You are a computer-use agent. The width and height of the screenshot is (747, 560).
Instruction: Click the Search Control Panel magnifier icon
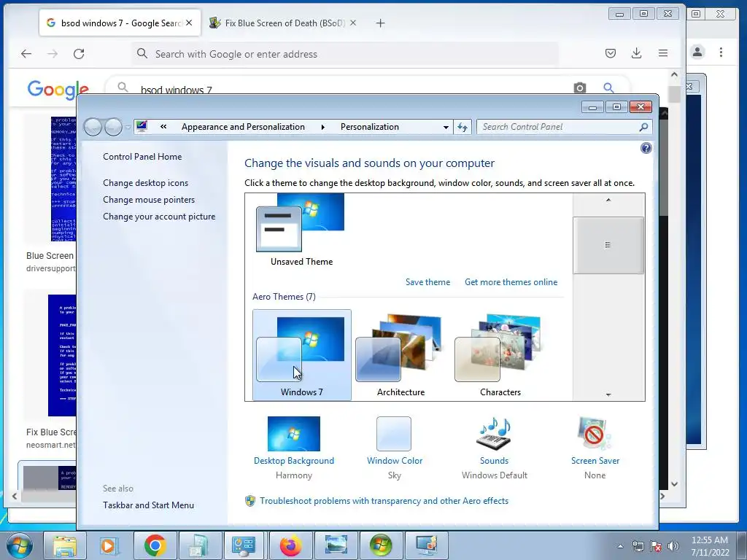pos(643,127)
